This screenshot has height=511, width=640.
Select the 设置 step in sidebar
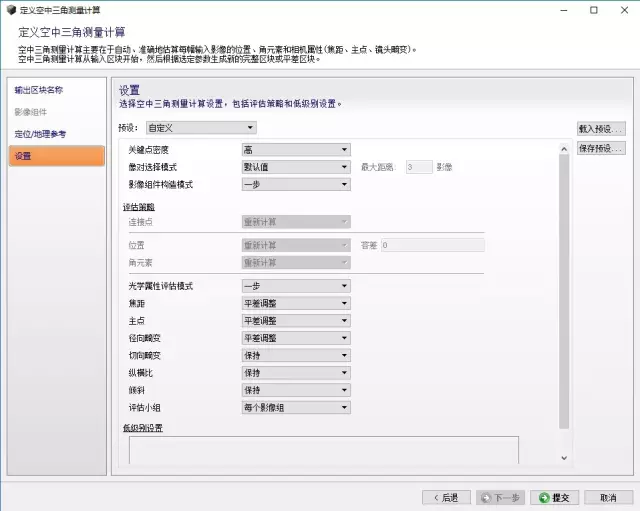[57, 156]
